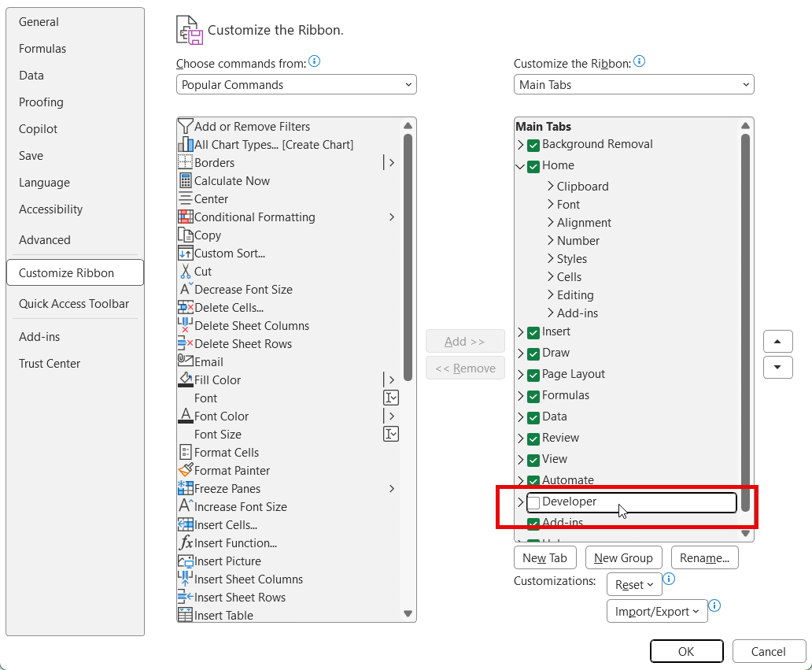Click the Delete Cells icon
Screen dimensions: 812x670
(186, 307)
